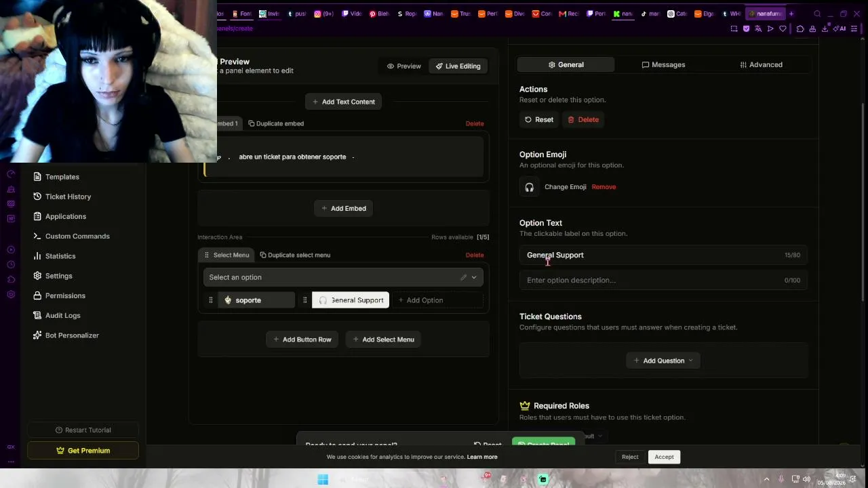This screenshot has width=868, height=488.
Task: Click the Option Text input field
Action: pos(663,255)
